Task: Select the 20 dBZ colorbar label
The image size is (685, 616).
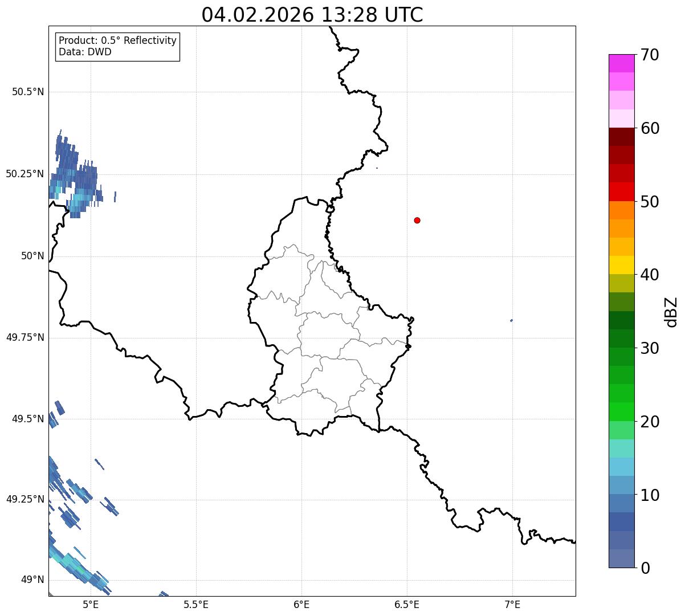Action: pos(650,422)
